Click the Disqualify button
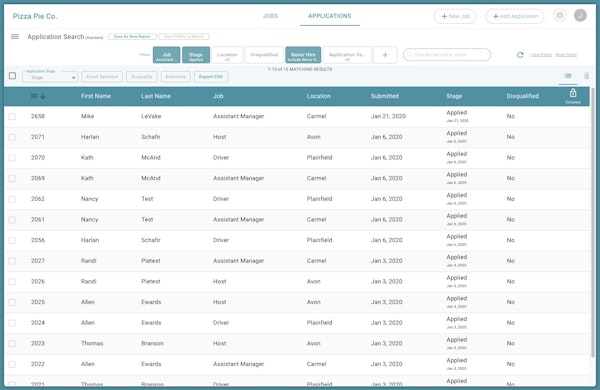This screenshot has height=390, width=600. [142, 77]
